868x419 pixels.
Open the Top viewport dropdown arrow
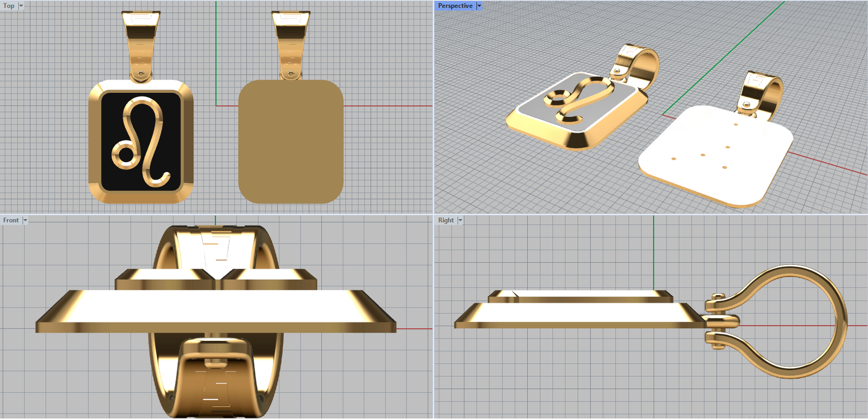coord(21,6)
